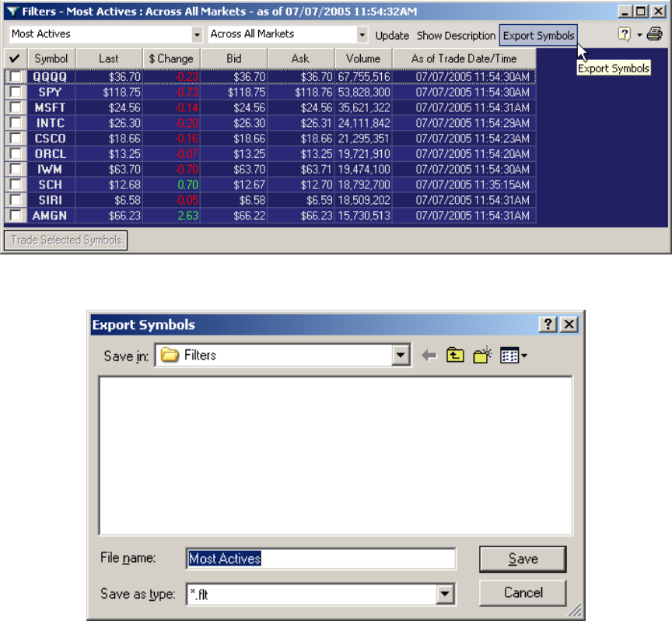Select the MSFT symbol cell
Image resolution: width=672 pixels, height=621 pixels.
[x=51, y=107]
